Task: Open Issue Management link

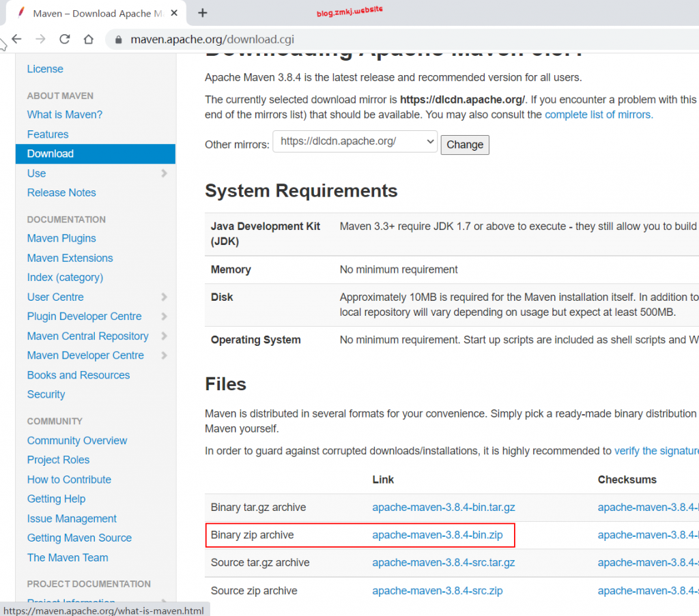Action: 72,519
